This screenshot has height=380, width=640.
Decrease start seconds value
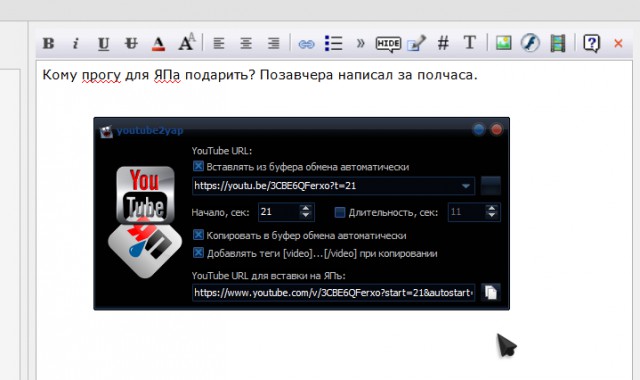(x=305, y=216)
